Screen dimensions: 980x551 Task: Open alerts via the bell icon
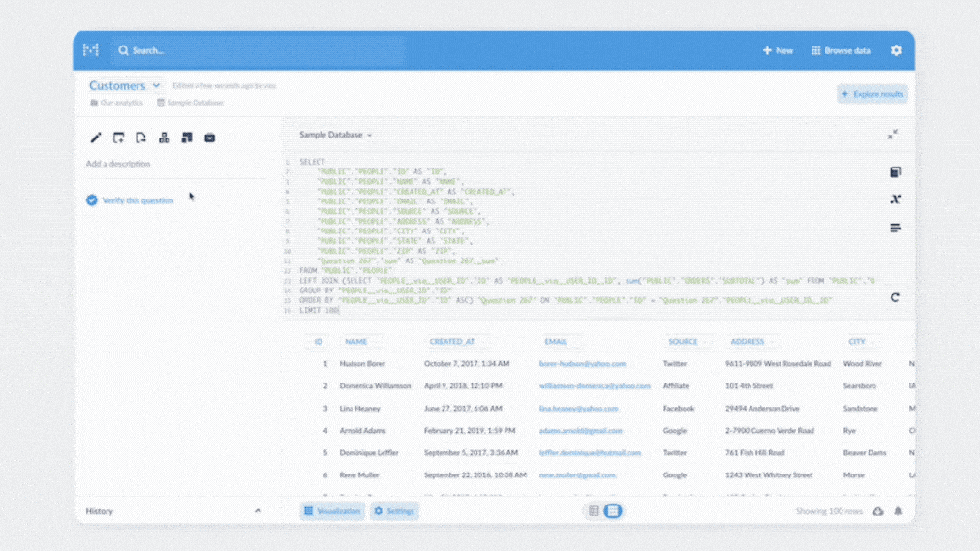coord(898,511)
